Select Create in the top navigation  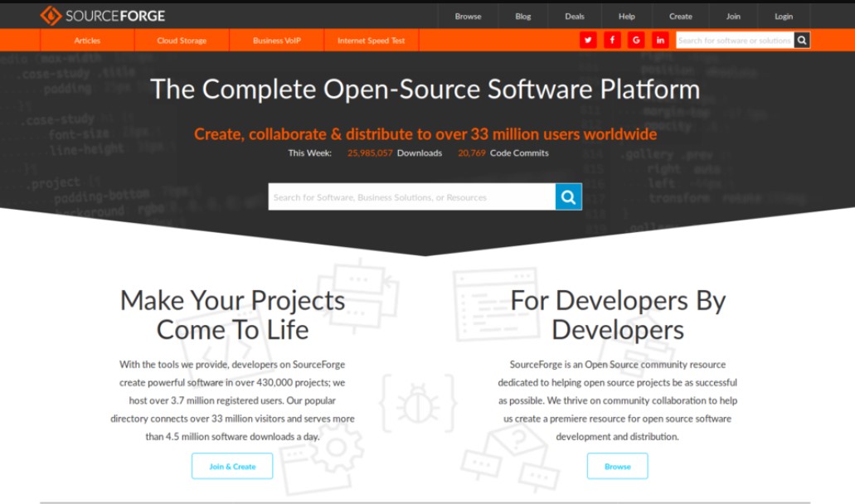pos(681,17)
